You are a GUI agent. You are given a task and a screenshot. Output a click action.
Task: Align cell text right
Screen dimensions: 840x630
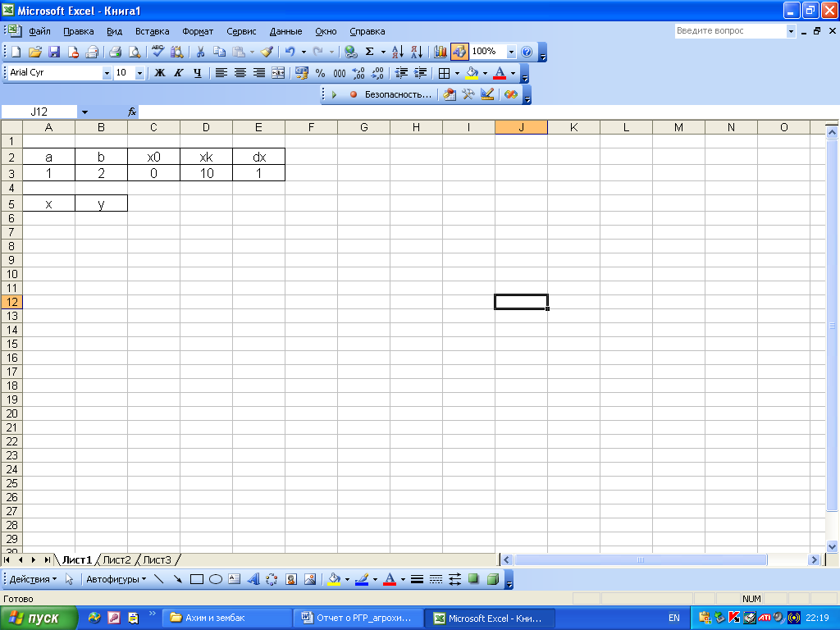click(x=258, y=73)
